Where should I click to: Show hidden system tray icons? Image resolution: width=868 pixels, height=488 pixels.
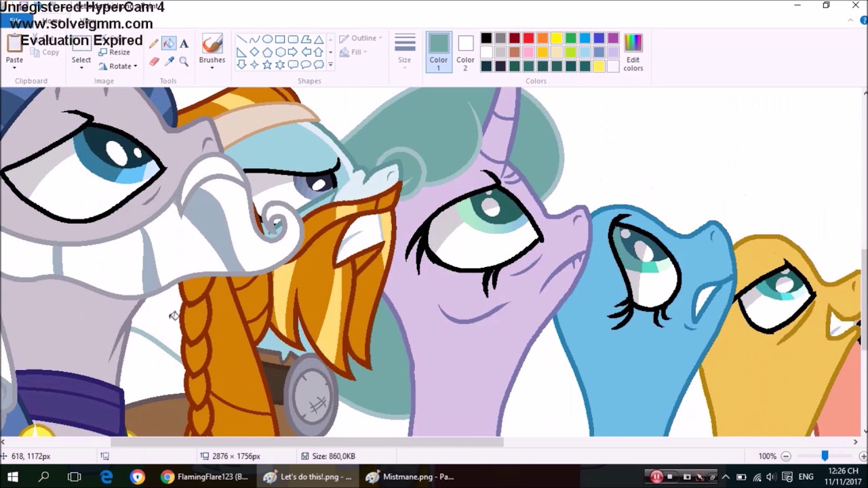[725, 476]
